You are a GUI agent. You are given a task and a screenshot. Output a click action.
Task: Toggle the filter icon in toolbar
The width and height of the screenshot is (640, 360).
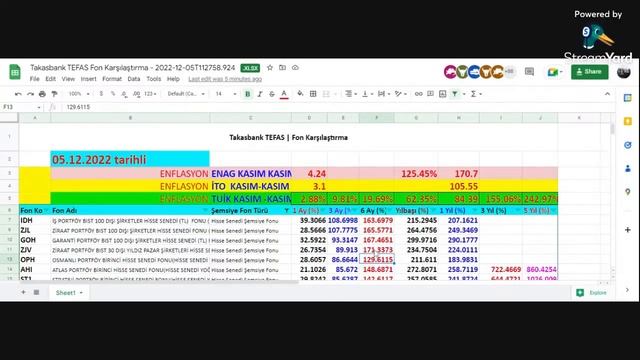[455, 94]
